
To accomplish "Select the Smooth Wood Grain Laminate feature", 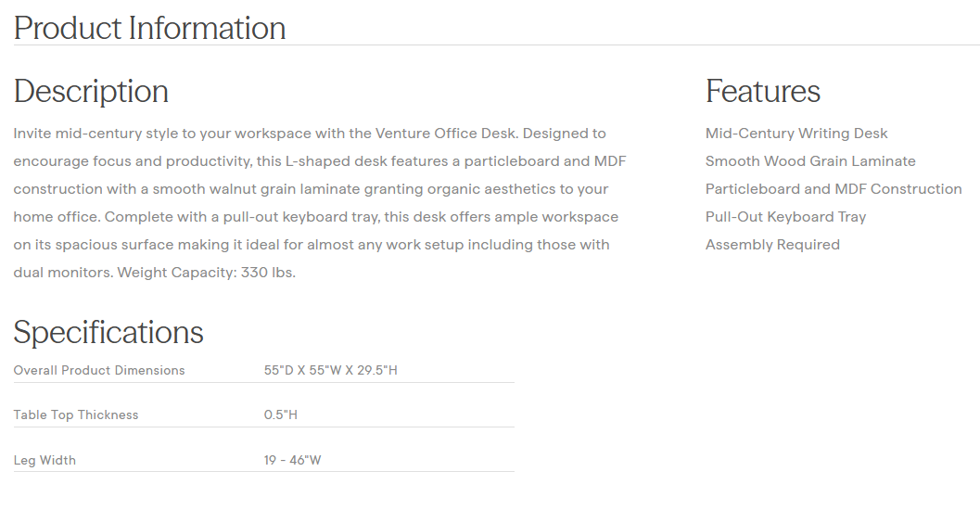I will click(x=810, y=161).
